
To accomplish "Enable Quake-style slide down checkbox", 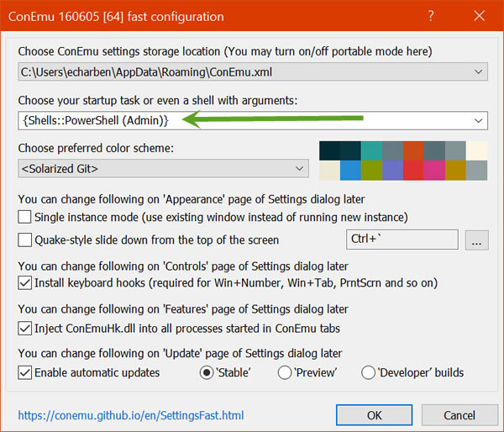I will click(24, 240).
